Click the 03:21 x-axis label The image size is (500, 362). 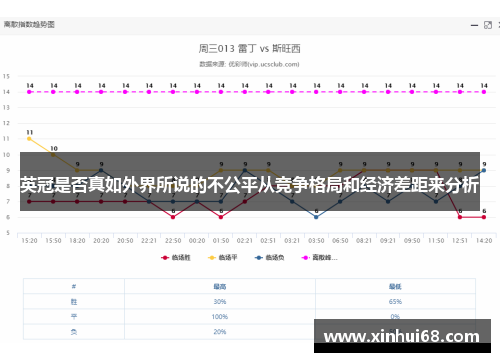tap(292, 241)
